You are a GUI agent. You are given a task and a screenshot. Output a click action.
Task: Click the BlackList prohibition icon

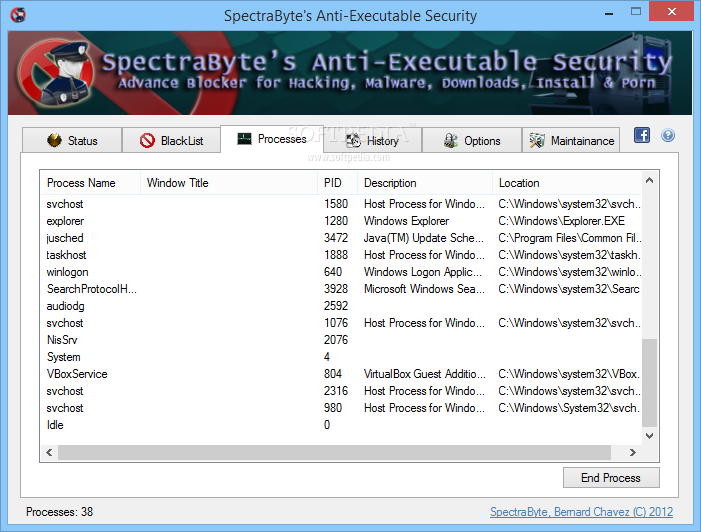click(147, 141)
